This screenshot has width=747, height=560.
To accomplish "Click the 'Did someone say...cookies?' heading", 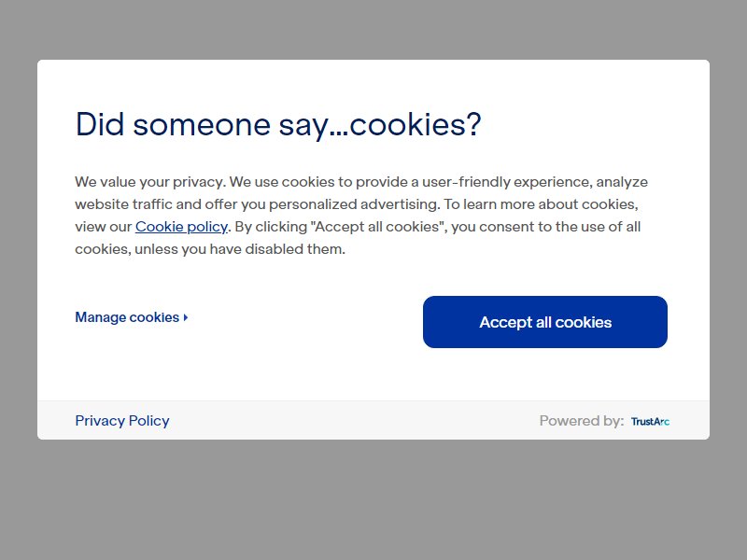I will tap(278, 125).
